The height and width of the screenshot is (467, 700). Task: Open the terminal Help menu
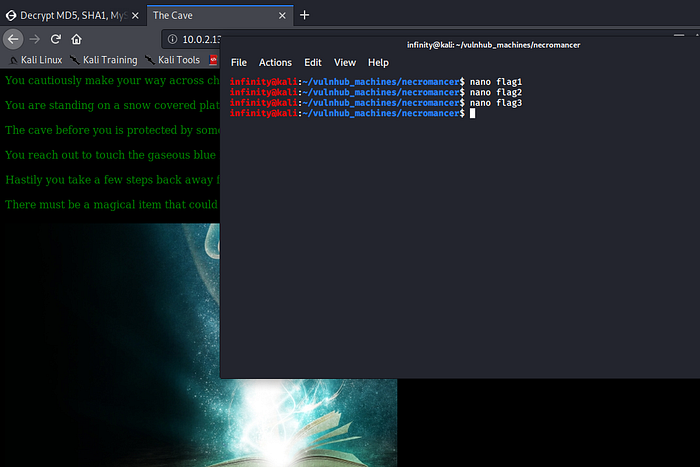pos(378,62)
